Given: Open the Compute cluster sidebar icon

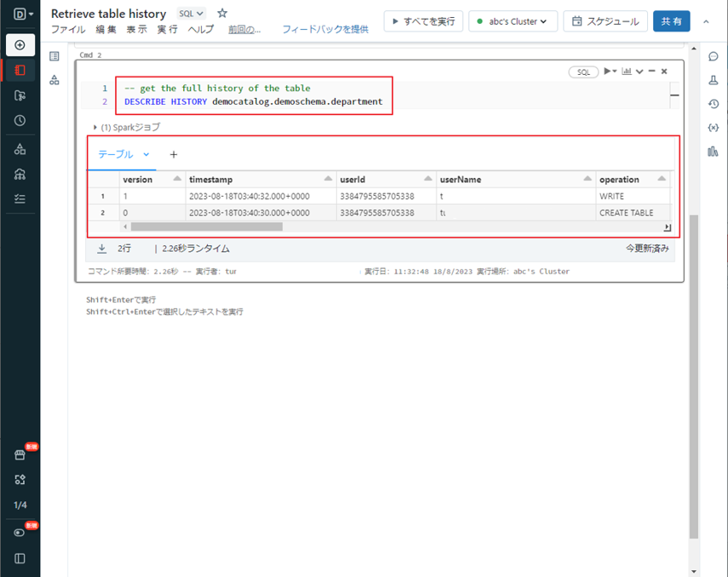Looking at the screenshot, I should pos(20,174).
